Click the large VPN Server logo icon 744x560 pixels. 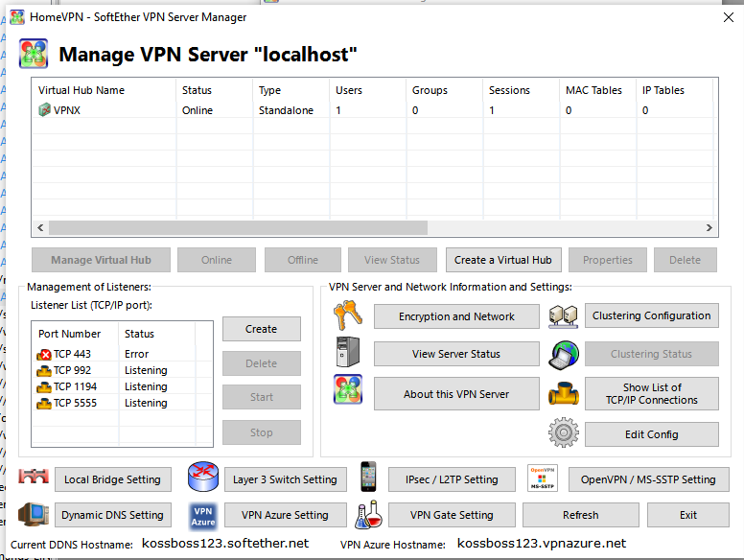click(x=34, y=54)
